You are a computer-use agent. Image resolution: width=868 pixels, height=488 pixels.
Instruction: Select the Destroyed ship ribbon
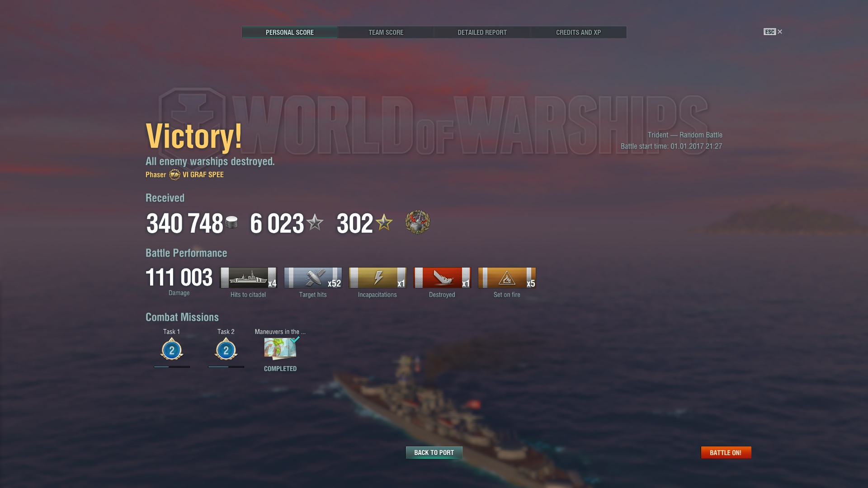click(442, 277)
